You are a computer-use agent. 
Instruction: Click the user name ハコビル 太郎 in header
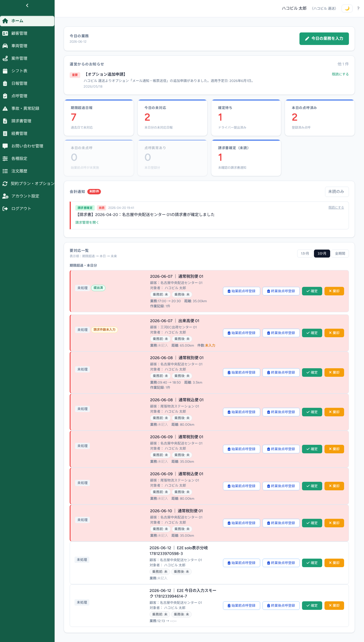click(294, 8)
